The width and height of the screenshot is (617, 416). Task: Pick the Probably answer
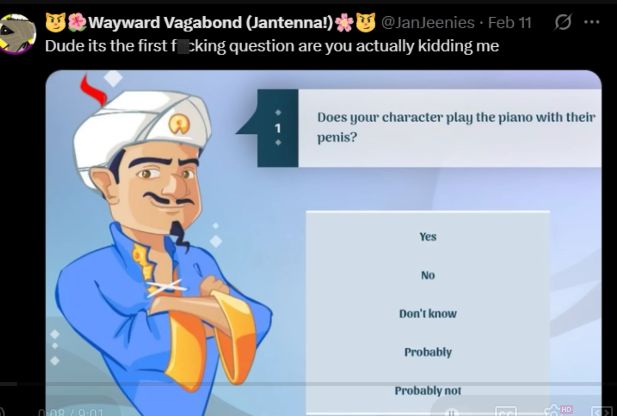pos(428,352)
